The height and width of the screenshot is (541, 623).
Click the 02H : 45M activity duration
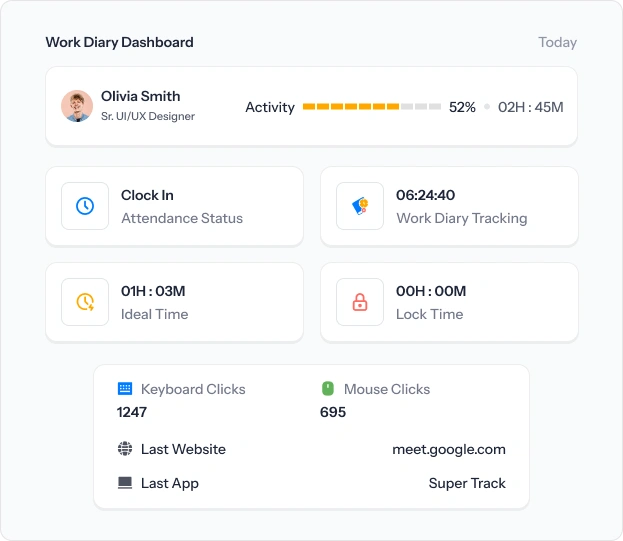pyautogui.click(x=530, y=107)
